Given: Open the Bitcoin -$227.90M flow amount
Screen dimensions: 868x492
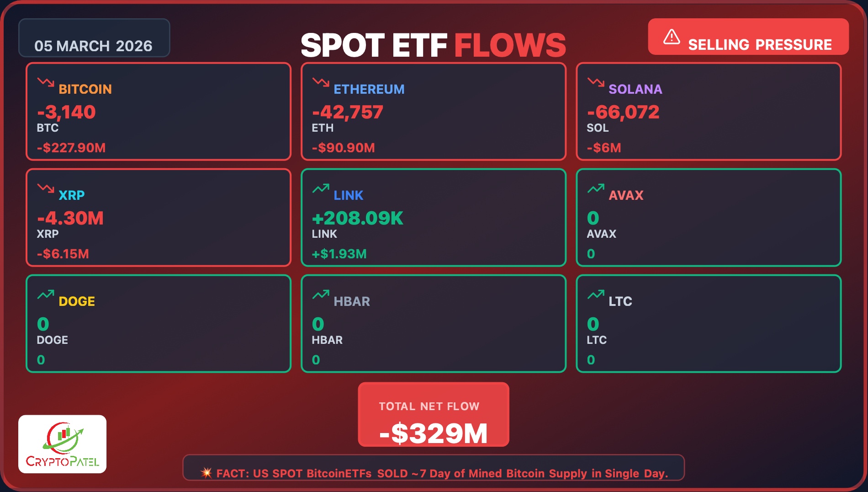Looking at the screenshot, I should (71, 148).
